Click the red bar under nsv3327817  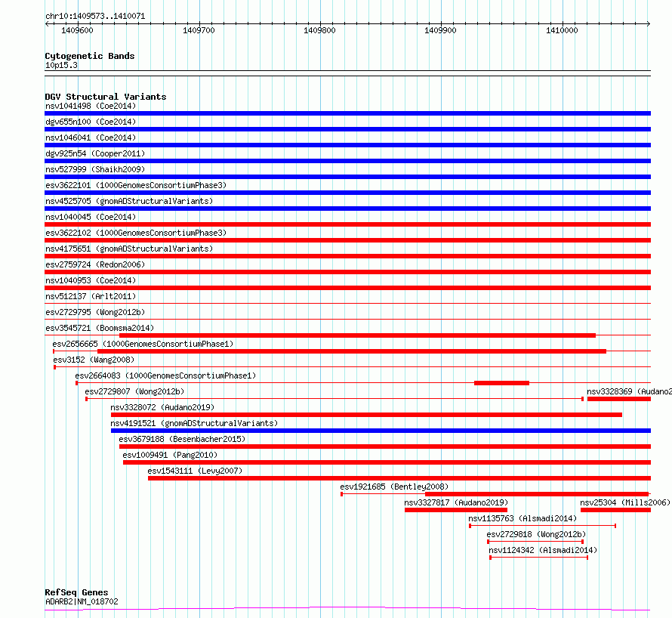[456, 510]
